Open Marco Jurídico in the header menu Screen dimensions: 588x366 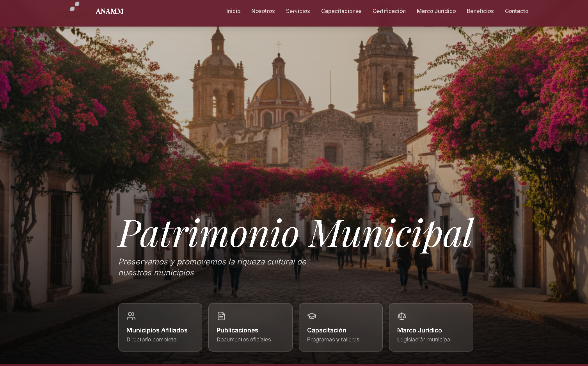tap(436, 11)
